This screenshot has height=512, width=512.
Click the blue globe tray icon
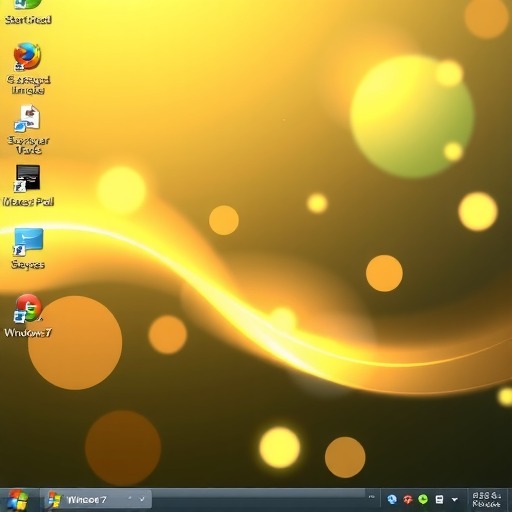392,499
